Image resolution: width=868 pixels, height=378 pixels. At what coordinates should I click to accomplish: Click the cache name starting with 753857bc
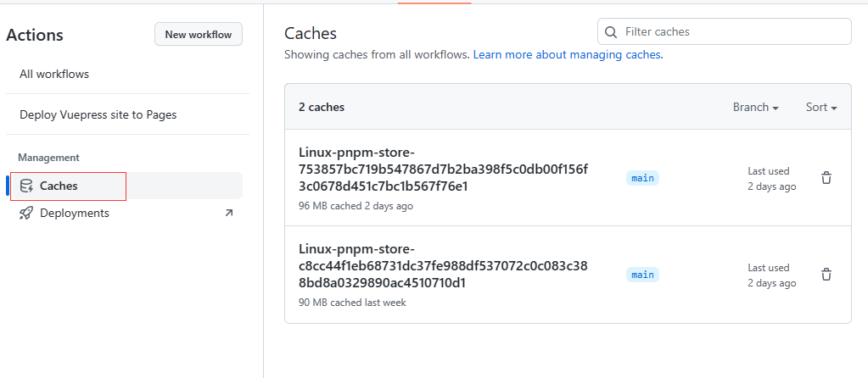(x=443, y=170)
